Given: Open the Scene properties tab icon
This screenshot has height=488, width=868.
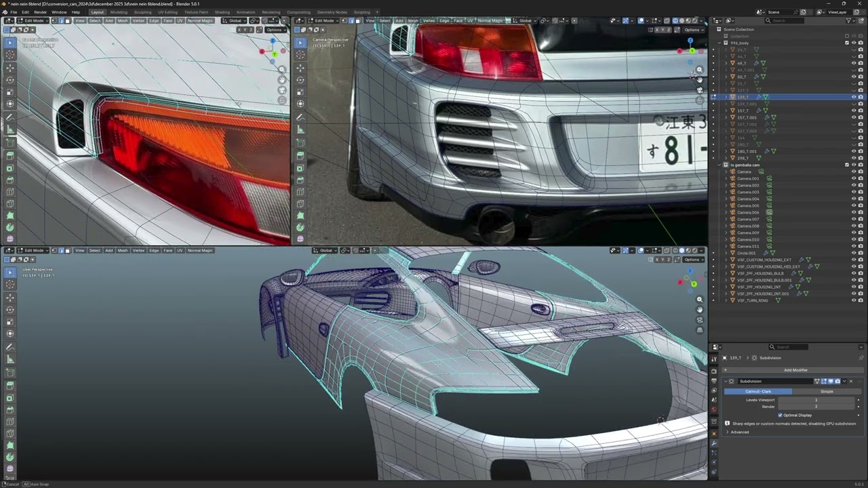Looking at the screenshot, I should coord(714,400).
